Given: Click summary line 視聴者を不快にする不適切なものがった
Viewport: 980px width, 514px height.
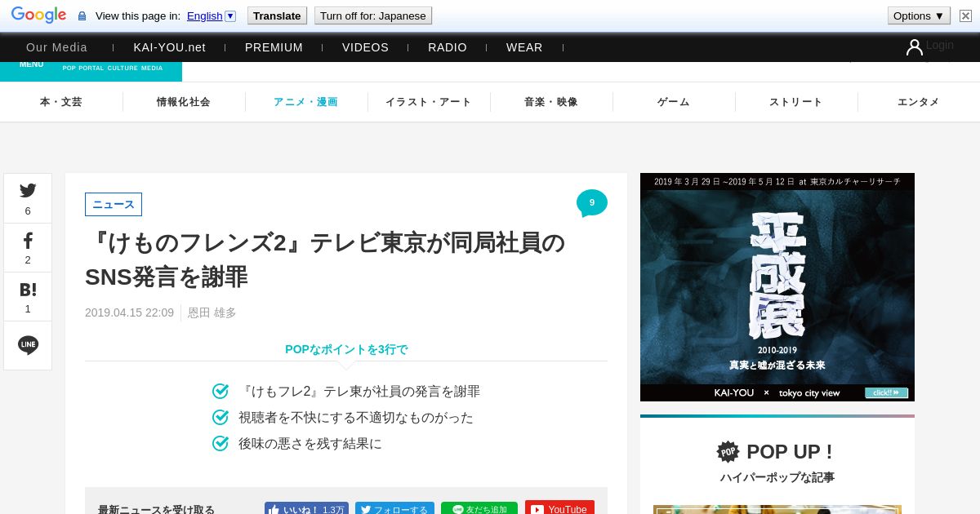Looking at the screenshot, I should [356, 418].
